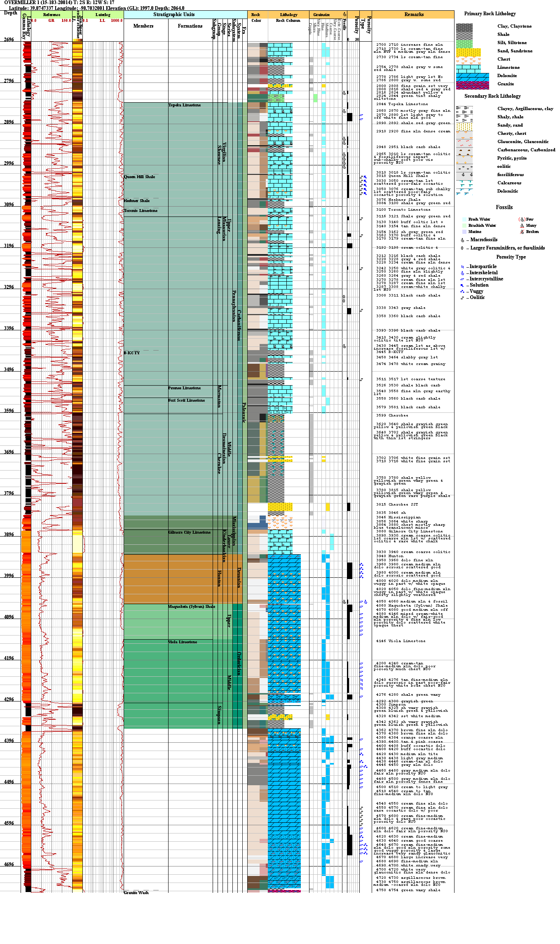The height and width of the screenshot is (944, 560).
Task: Click the Remarks column header
Action: coord(414,14)
